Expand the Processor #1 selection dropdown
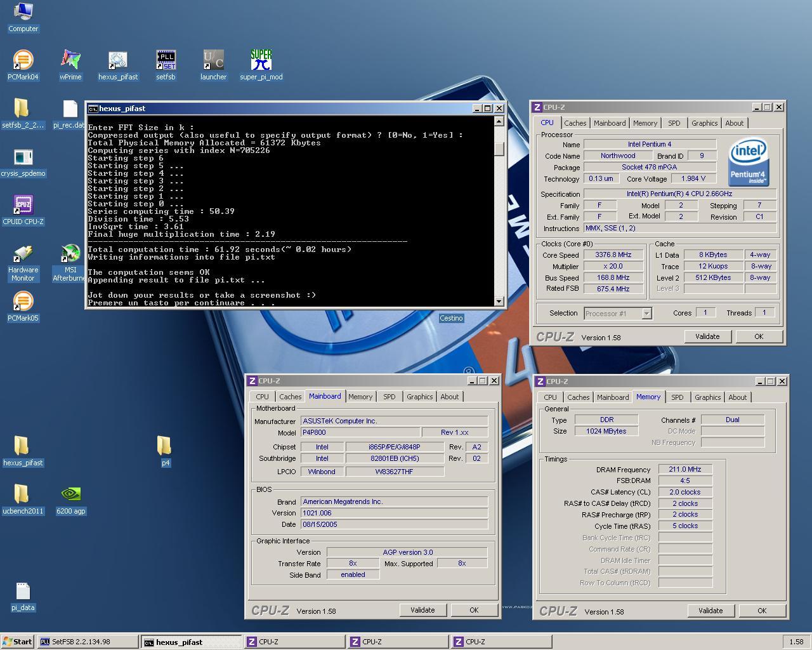Viewport: 812px width, 650px height. (646, 313)
